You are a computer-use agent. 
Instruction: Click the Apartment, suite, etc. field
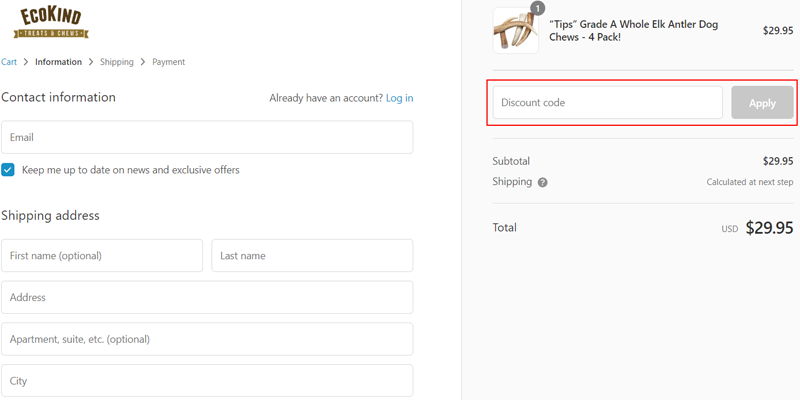tap(207, 339)
